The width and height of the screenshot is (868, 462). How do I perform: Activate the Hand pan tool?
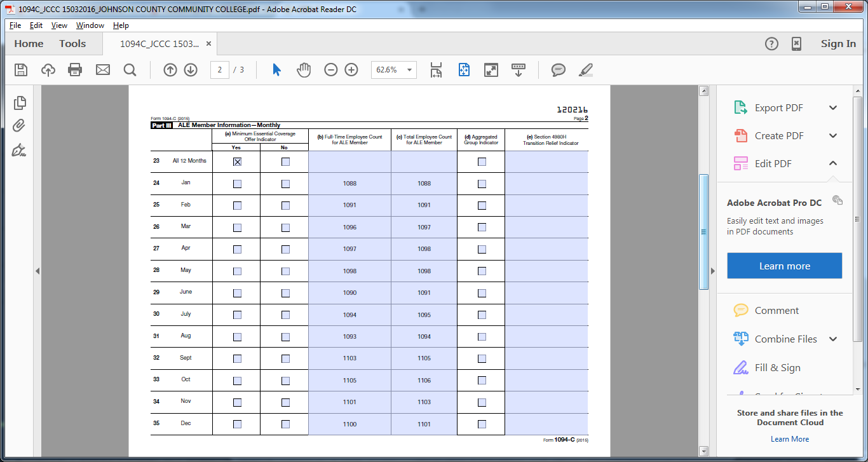(304, 70)
